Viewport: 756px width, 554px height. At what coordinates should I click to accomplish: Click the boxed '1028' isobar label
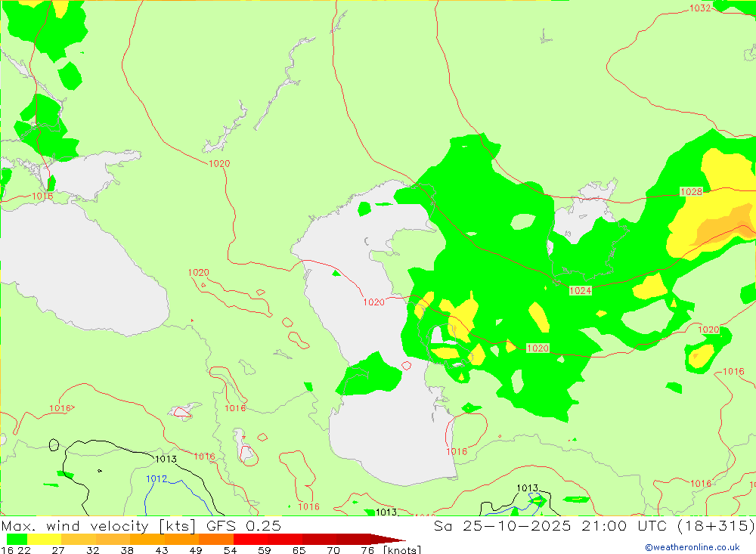point(692,192)
